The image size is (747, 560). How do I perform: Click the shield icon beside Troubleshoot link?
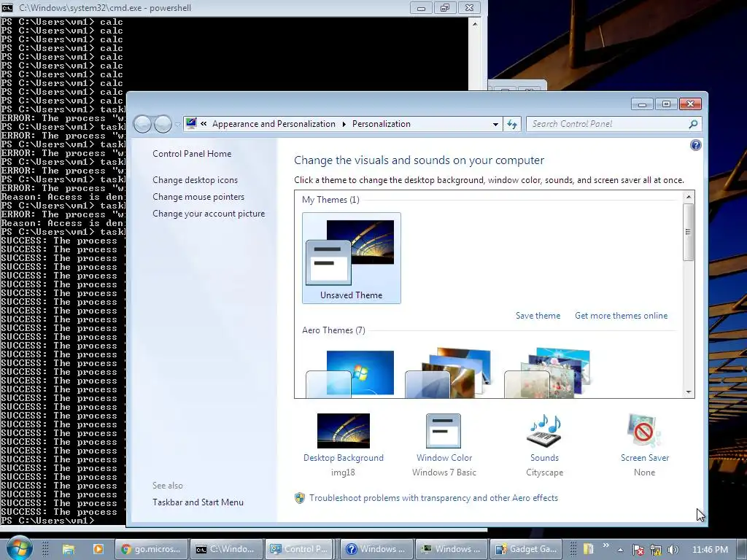click(300, 498)
